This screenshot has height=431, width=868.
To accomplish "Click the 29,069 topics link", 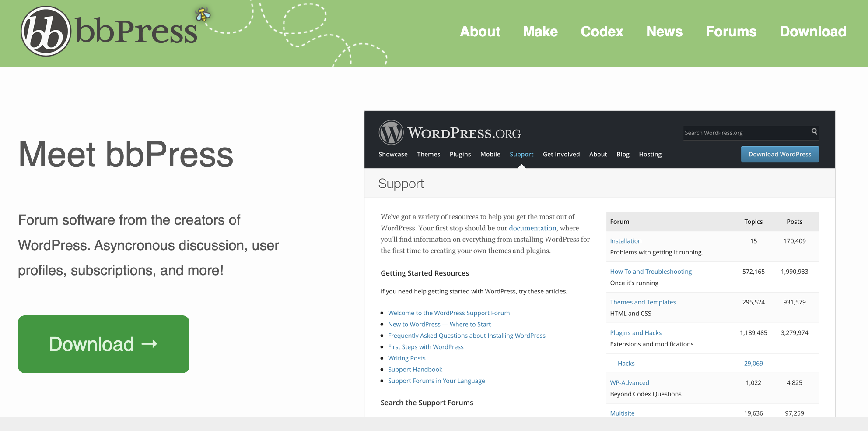I will point(753,364).
